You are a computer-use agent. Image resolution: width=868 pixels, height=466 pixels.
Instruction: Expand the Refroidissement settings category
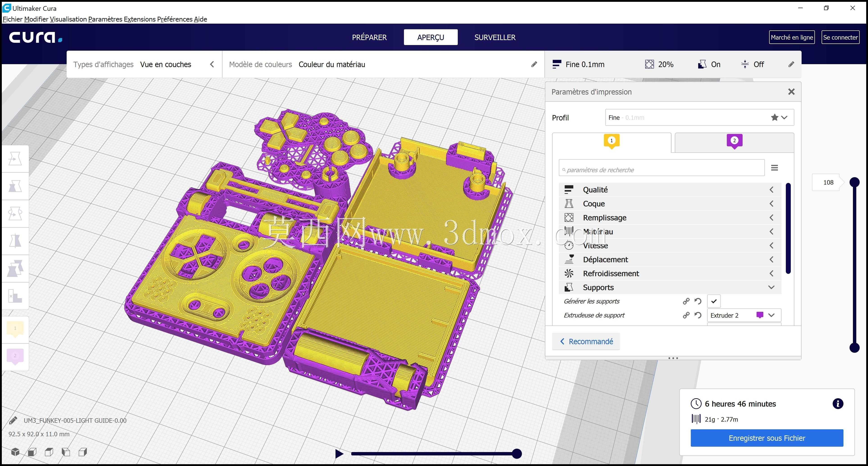coord(670,273)
